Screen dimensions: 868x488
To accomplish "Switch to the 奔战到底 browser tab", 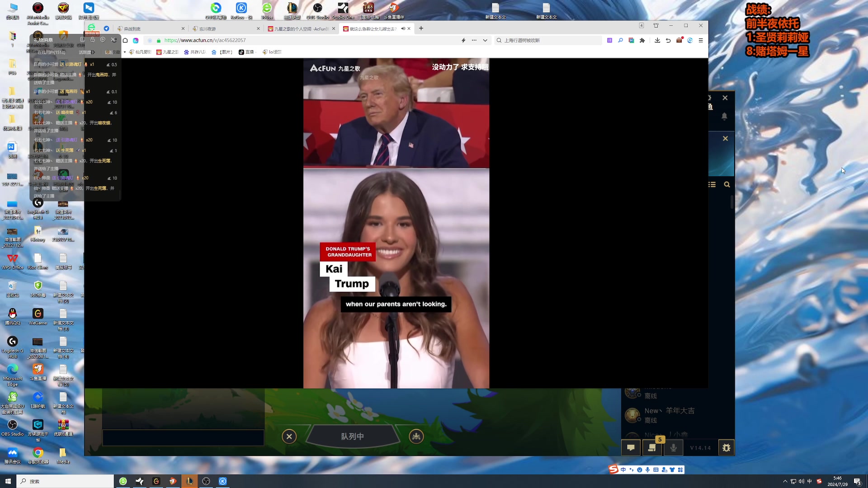I will coord(150,28).
